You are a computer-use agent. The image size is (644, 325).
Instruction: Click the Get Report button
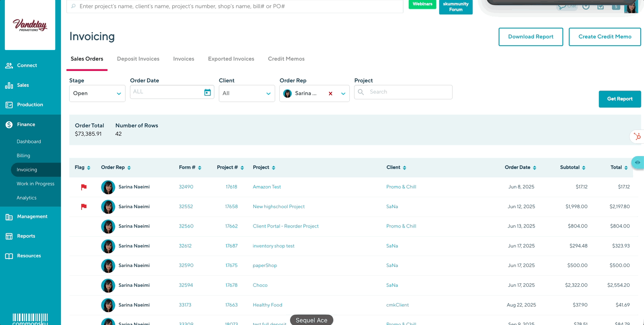(x=620, y=99)
